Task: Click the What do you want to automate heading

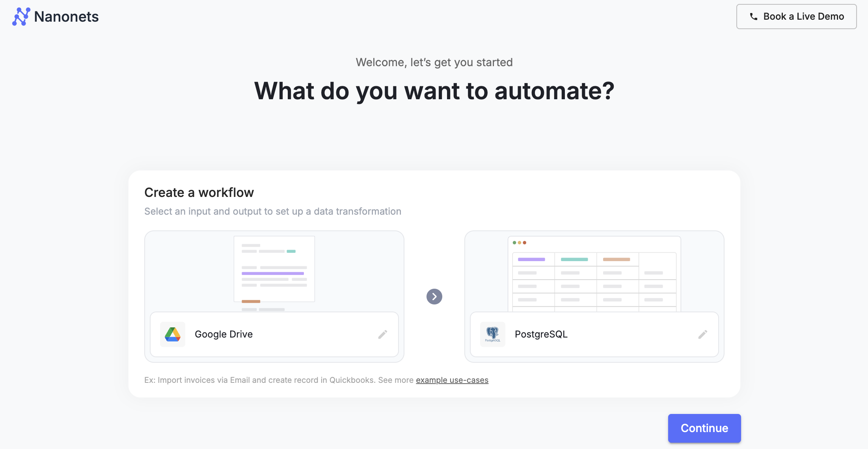Action: click(434, 91)
